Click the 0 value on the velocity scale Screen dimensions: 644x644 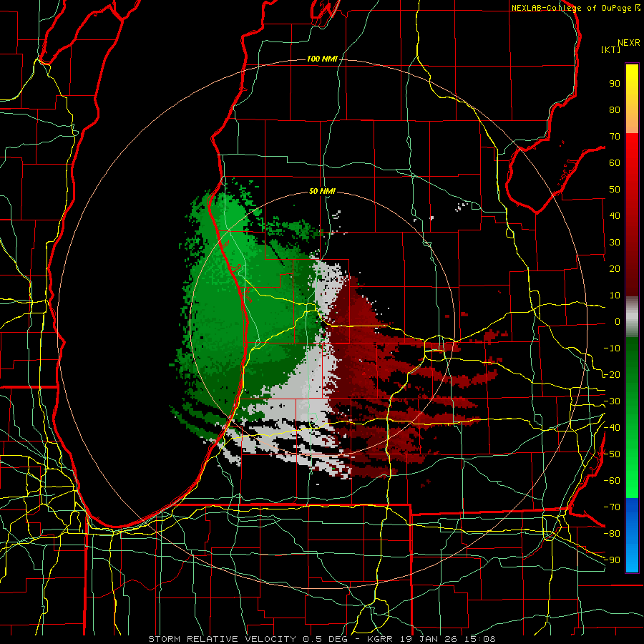pos(618,321)
